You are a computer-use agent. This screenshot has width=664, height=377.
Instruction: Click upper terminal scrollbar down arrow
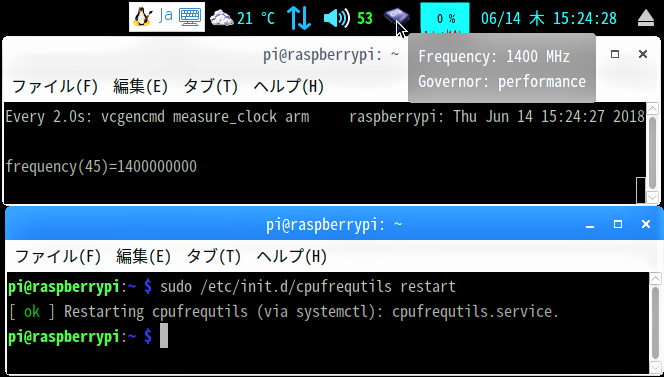pos(653,197)
